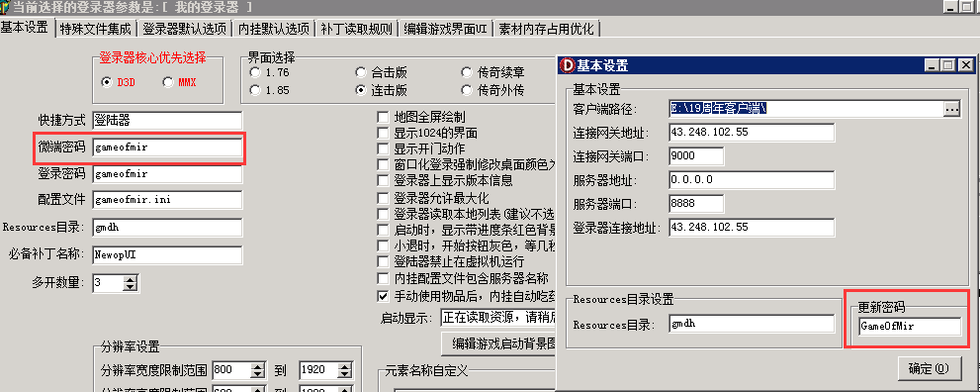
Task: Select the 传奇外传 interface option
Action: coord(466,90)
